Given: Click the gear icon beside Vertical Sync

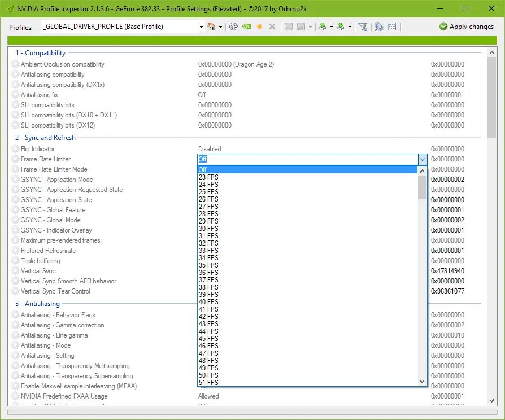Looking at the screenshot, I should 15,271.
